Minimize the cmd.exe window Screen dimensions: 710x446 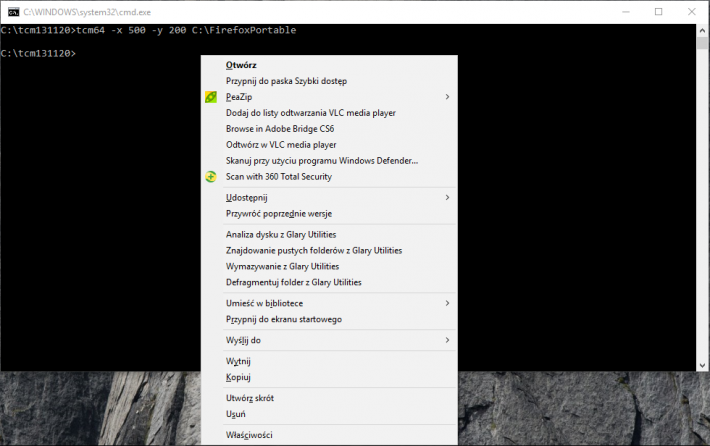626,12
